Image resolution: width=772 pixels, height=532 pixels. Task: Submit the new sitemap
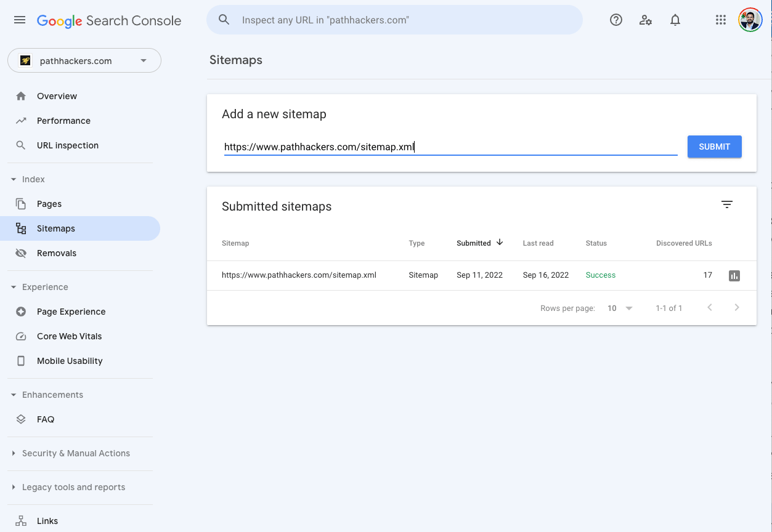click(x=714, y=147)
